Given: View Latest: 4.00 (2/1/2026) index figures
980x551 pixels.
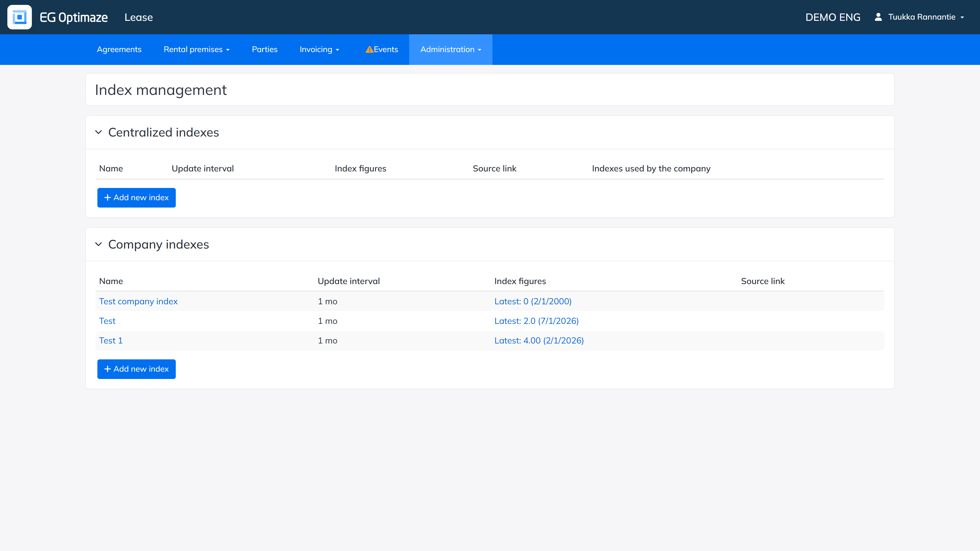Looking at the screenshot, I should click(x=539, y=341).
